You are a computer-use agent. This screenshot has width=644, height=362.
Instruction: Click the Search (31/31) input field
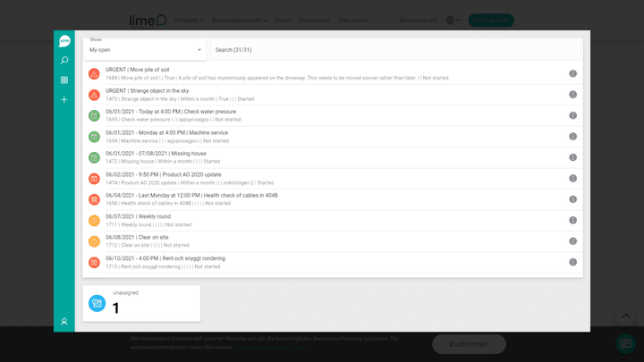pos(394,50)
